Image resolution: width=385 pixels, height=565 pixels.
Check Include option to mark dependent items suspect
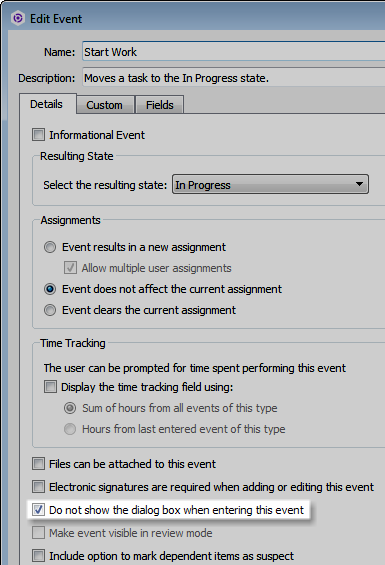[x=39, y=556]
